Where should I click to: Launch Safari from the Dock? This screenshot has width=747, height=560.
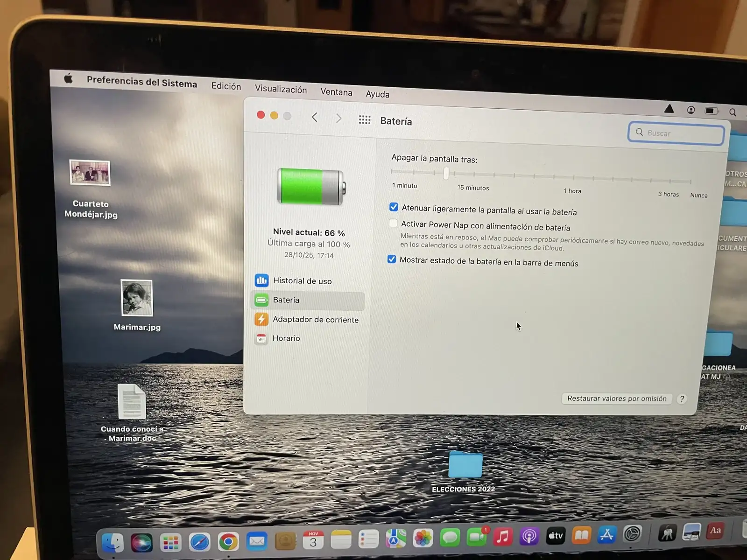[x=199, y=542]
